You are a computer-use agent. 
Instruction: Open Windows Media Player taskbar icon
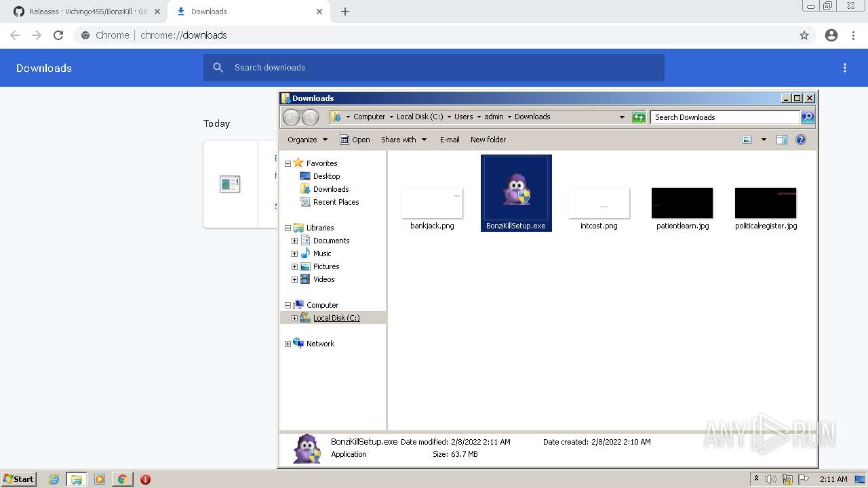tap(100, 479)
